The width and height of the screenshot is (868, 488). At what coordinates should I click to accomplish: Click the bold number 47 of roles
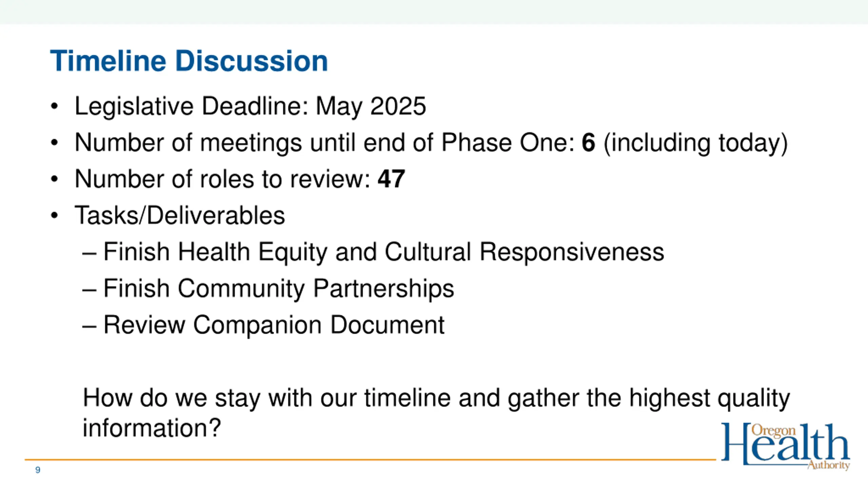(392, 179)
